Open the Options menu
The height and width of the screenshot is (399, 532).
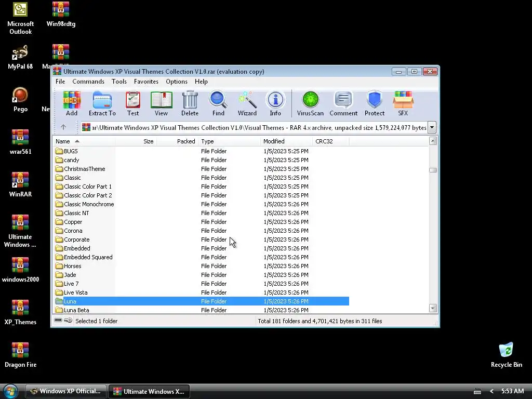[x=177, y=82]
